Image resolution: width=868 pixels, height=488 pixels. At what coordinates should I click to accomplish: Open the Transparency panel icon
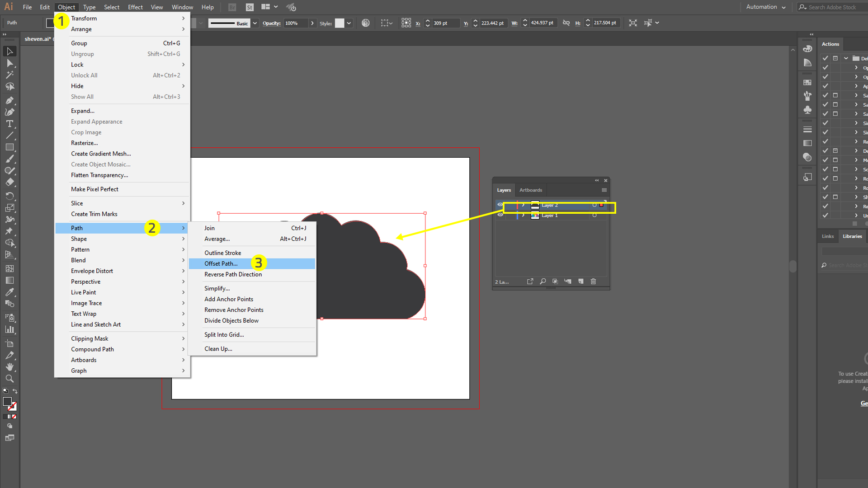pyautogui.click(x=807, y=157)
